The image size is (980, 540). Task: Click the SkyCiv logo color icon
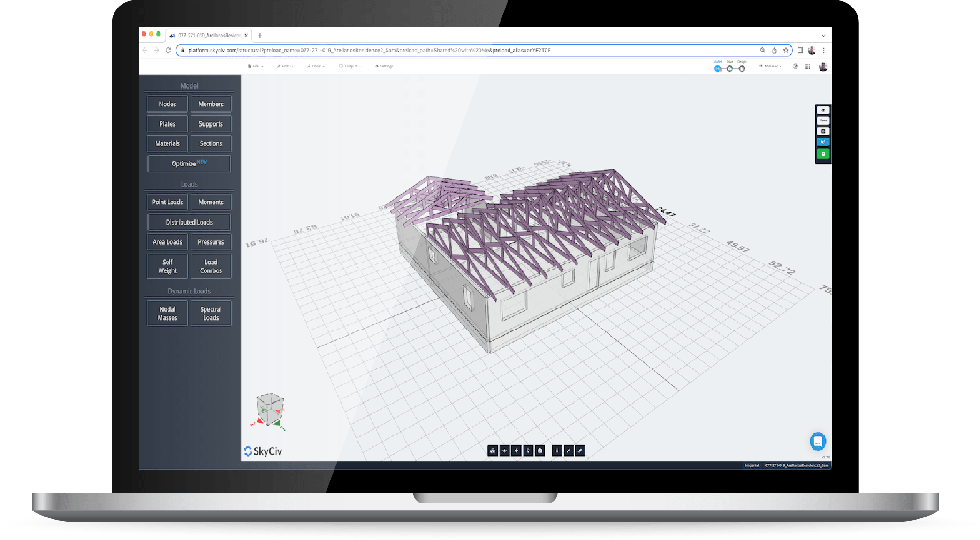[x=248, y=451]
